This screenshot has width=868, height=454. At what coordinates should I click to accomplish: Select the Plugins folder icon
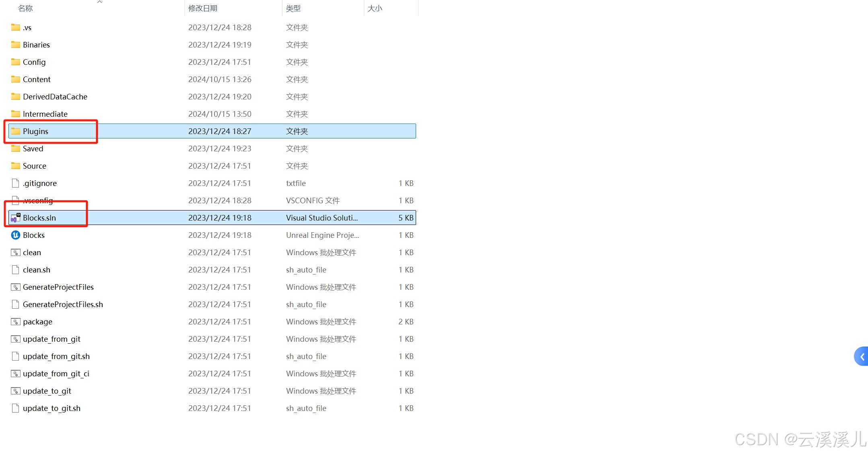(x=15, y=131)
